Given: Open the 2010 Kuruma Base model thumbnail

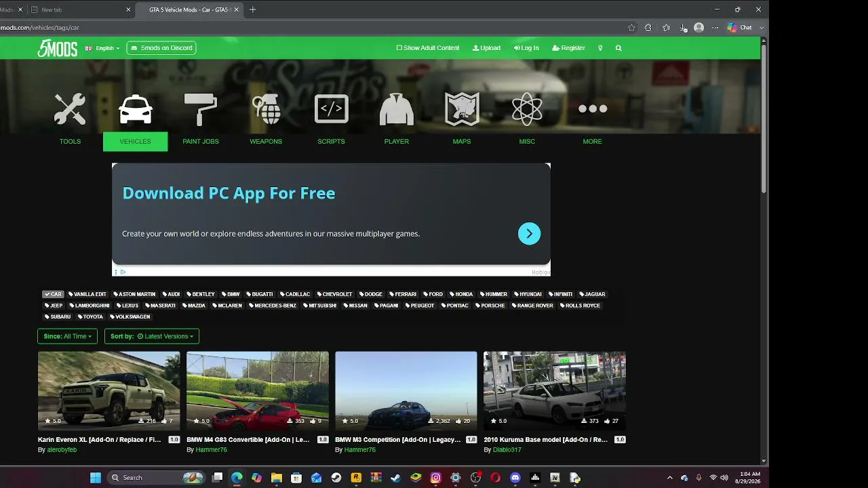Looking at the screenshot, I should click(x=555, y=390).
